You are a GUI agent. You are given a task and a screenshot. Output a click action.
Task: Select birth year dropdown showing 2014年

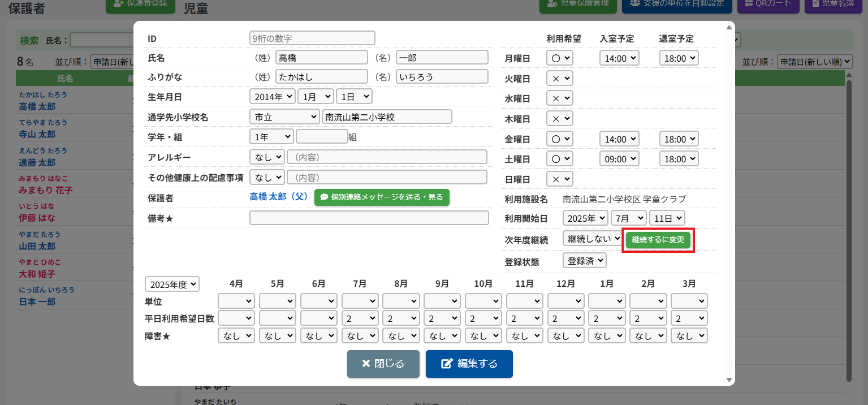coord(272,97)
